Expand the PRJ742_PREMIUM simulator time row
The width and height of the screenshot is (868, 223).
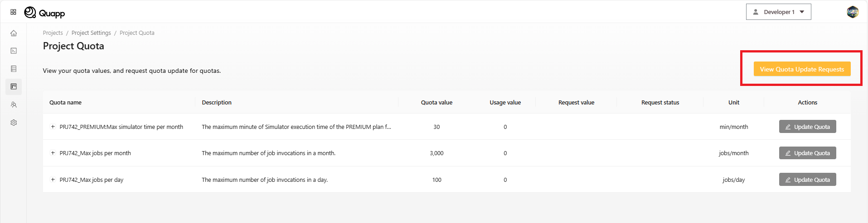[x=53, y=127]
